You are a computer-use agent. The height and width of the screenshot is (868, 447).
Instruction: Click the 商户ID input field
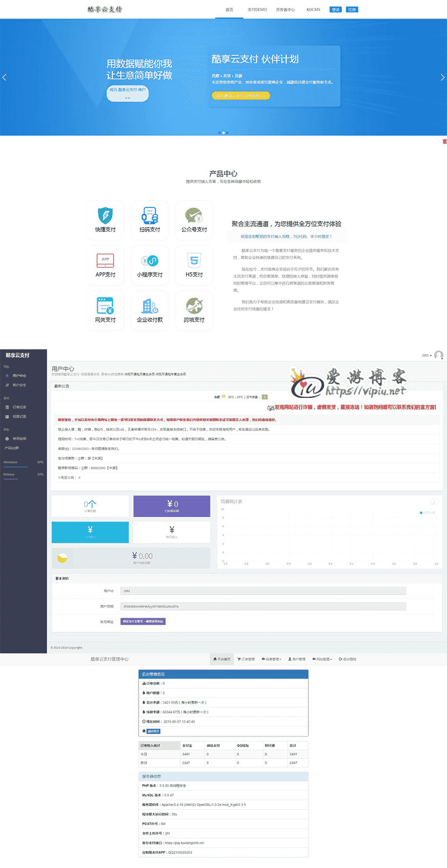click(263, 591)
